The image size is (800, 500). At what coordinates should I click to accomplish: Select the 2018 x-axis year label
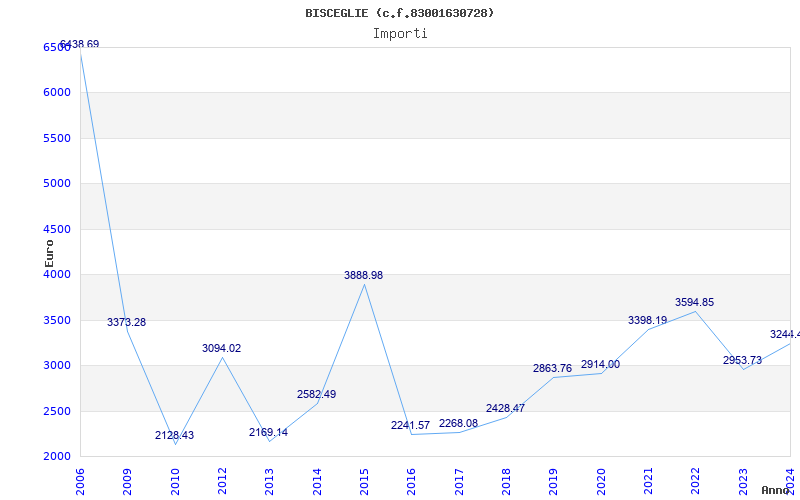[506, 482]
